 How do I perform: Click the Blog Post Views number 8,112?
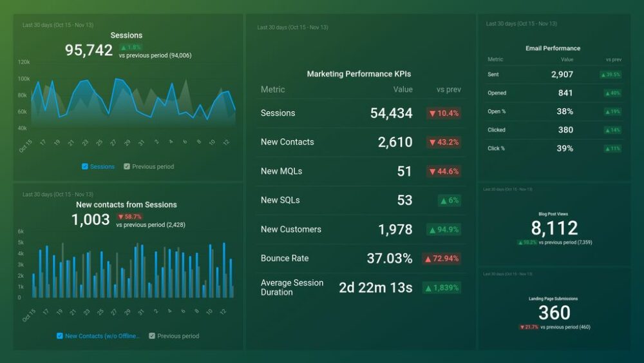(554, 228)
